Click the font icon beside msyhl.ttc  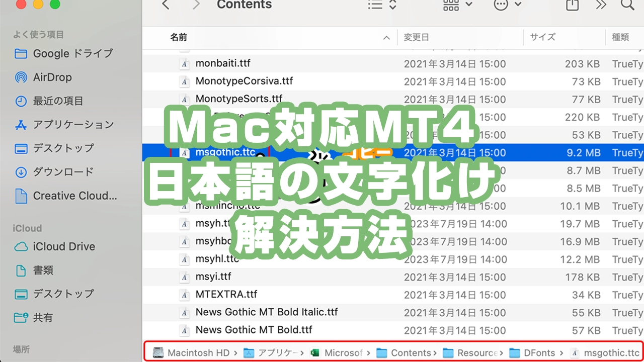point(185,259)
